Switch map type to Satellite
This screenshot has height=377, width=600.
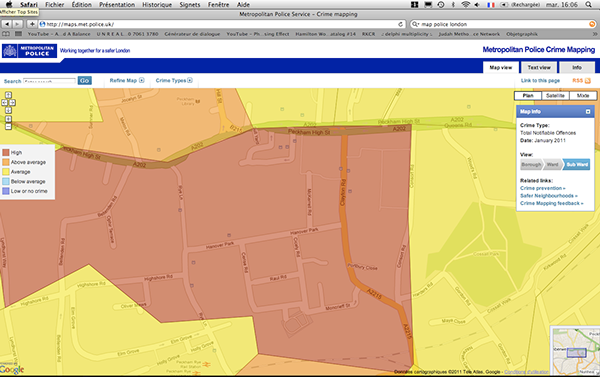(555, 96)
